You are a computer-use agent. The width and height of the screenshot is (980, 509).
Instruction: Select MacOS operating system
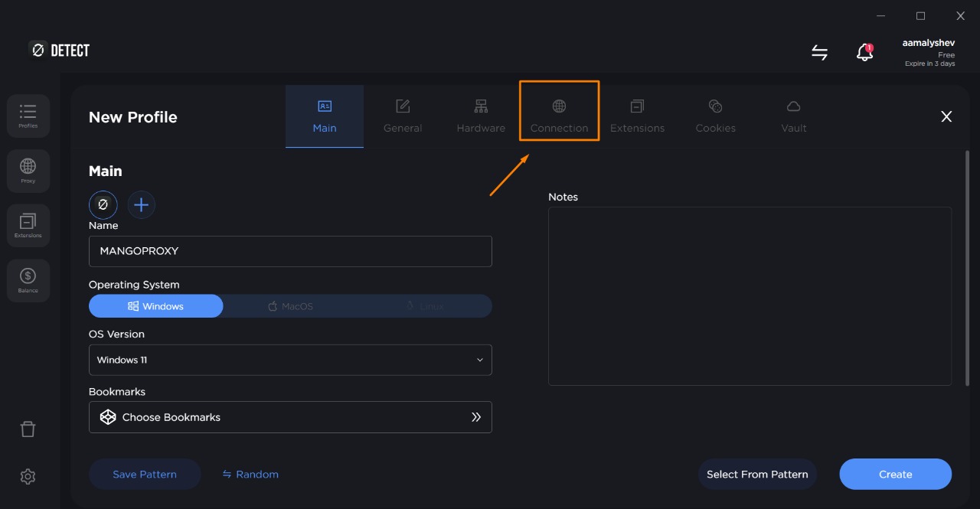[290, 306]
